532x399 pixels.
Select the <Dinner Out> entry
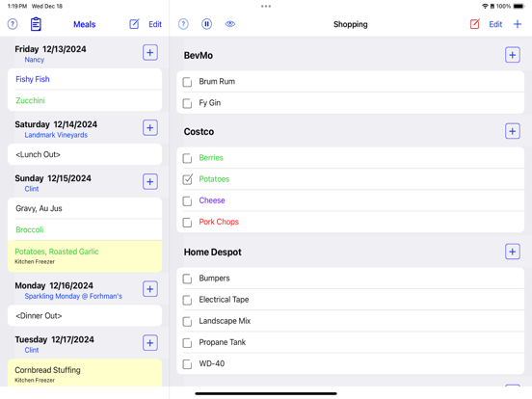pos(85,315)
